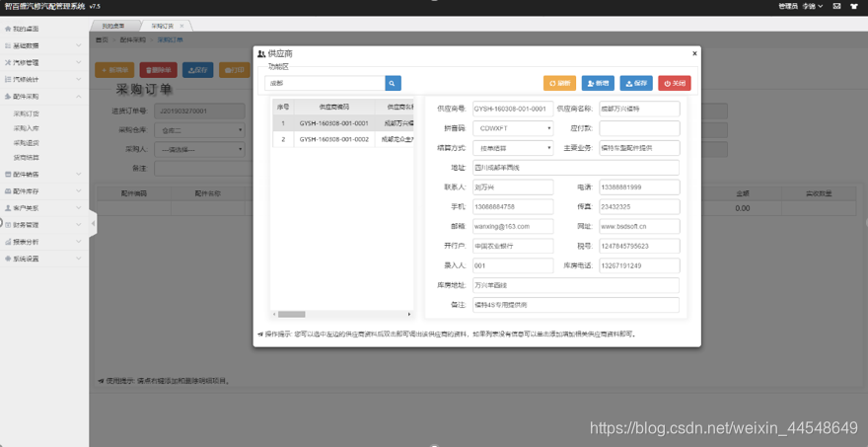This screenshot has width=868, height=447.
Task: Select supplier row GYSH-160308-001-0002
Action: [x=342, y=139]
